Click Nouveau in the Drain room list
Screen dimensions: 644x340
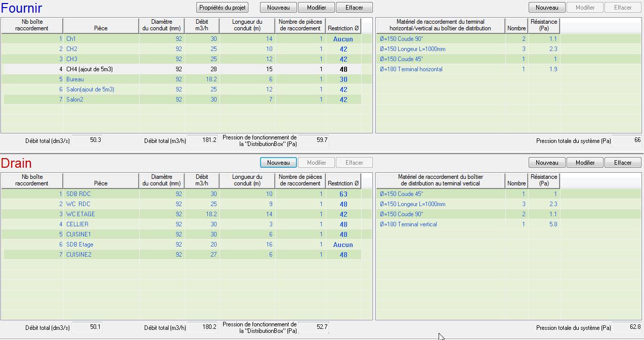[x=279, y=163]
